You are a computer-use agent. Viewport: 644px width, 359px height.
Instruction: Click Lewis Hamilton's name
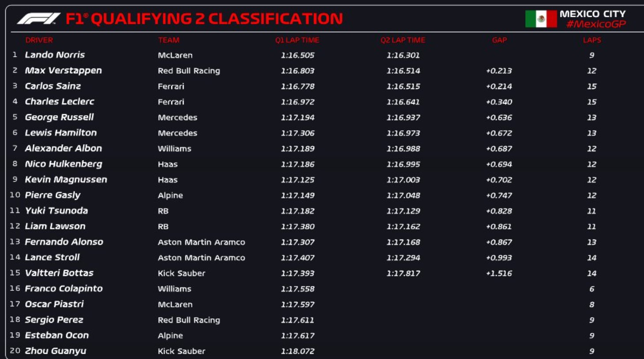[60, 133]
